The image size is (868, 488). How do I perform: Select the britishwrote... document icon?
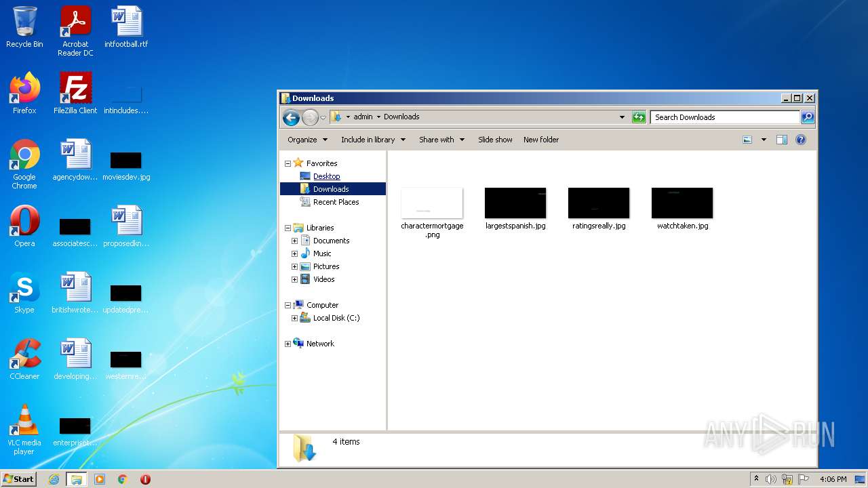pyautogui.click(x=75, y=293)
